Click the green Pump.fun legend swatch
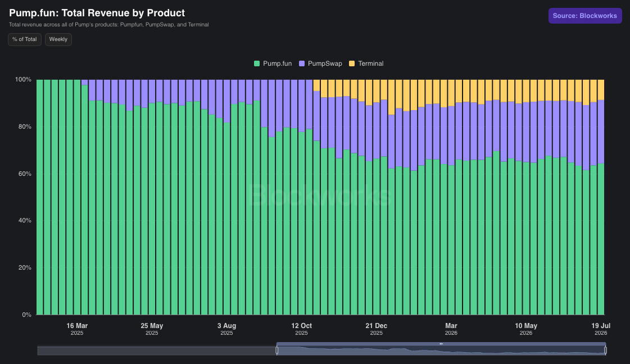The width and height of the screenshot is (630, 364). tap(257, 63)
